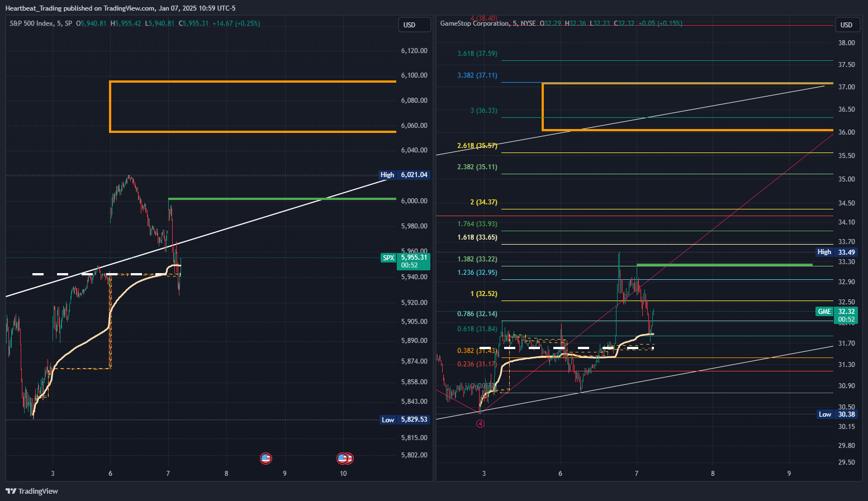868x501 pixels.
Task: Click the +14.67 (+0.25%) change value
Action: pos(236,23)
